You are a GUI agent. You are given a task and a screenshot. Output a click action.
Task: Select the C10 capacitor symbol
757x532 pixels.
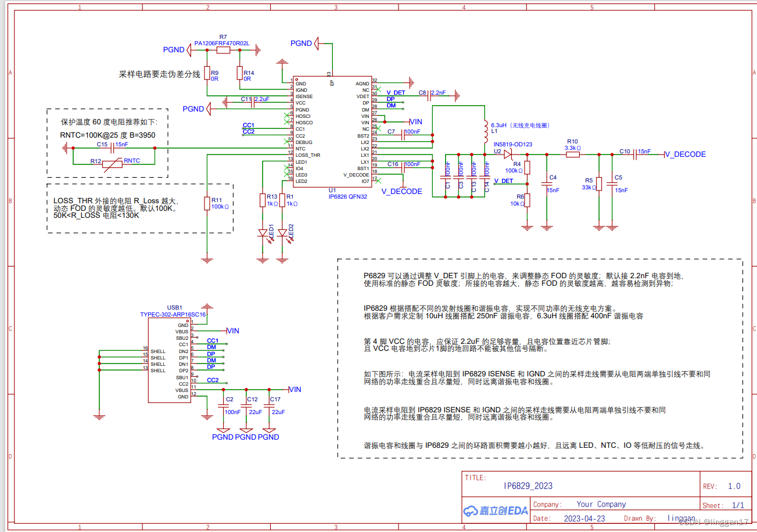634,154
